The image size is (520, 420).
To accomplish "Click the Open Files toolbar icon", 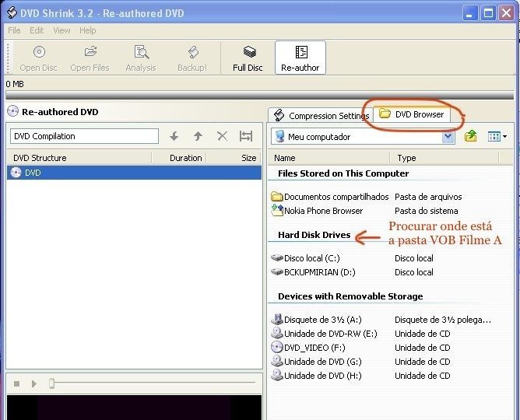I will 90,52.
